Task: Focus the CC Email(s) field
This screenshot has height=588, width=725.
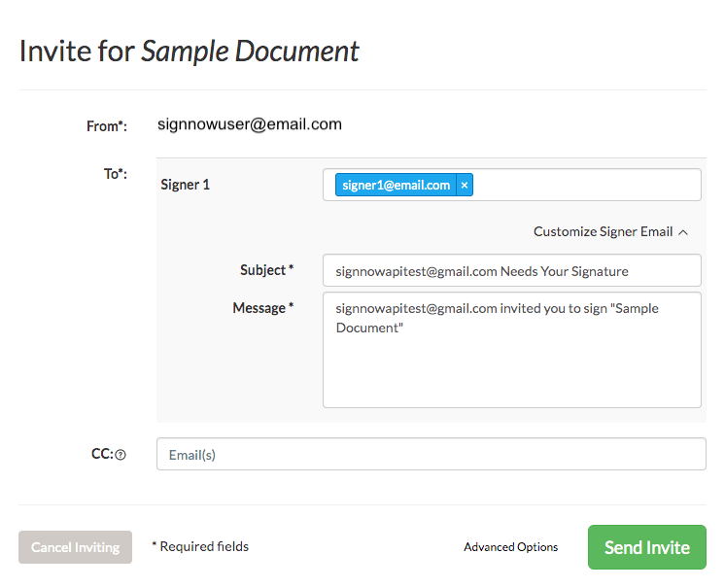Action: point(431,454)
